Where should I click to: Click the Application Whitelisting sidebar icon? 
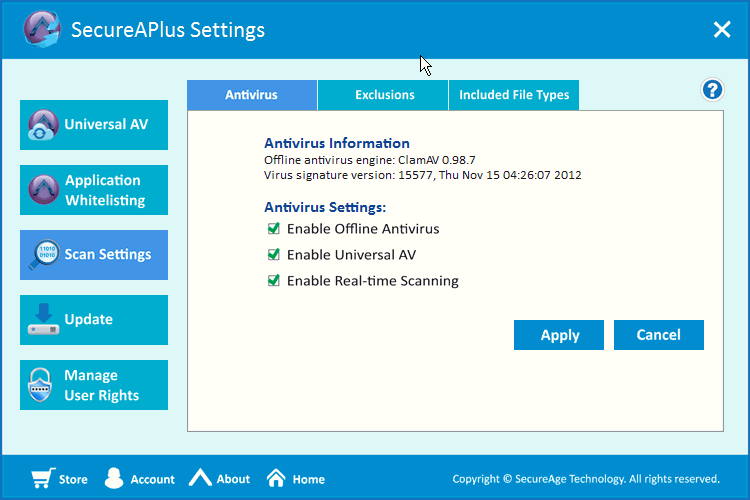[43, 190]
